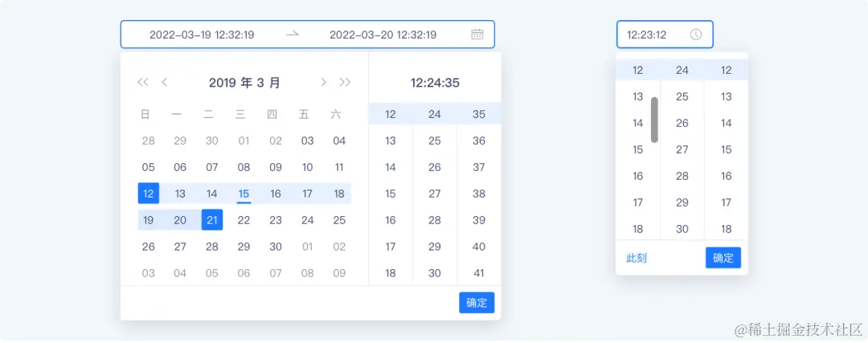868x343 pixels.
Task: Select range start date 12 in calendar
Action: (x=149, y=194)
